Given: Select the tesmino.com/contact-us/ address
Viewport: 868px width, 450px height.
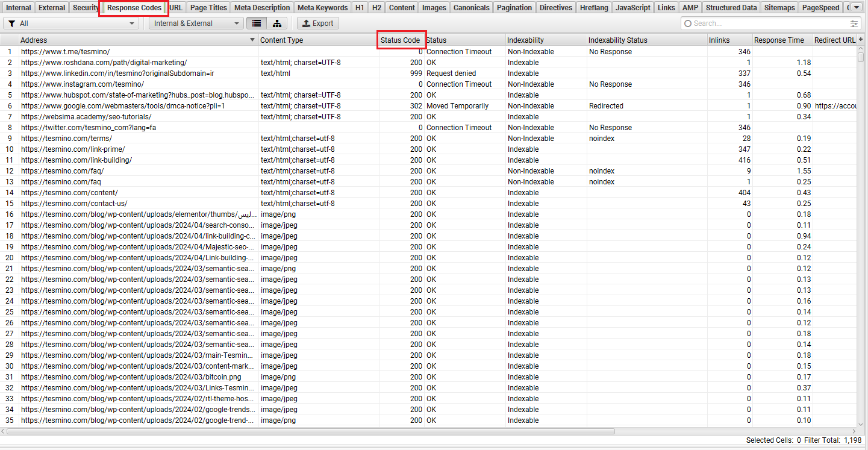Looking at the screenshot, I should pos(74,204).
